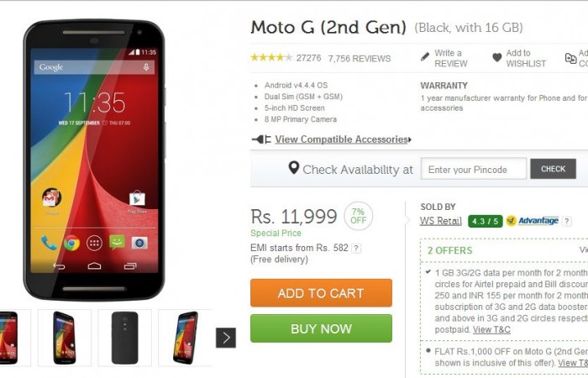Click the plug accessories icon
This screenshot has width=588, height=378.
click(261, 139)
